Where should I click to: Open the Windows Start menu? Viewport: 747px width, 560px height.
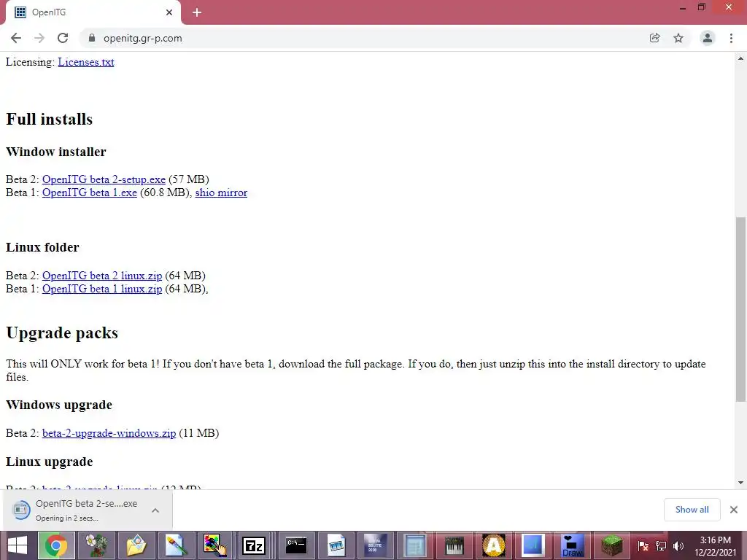[x=18, y=545]
